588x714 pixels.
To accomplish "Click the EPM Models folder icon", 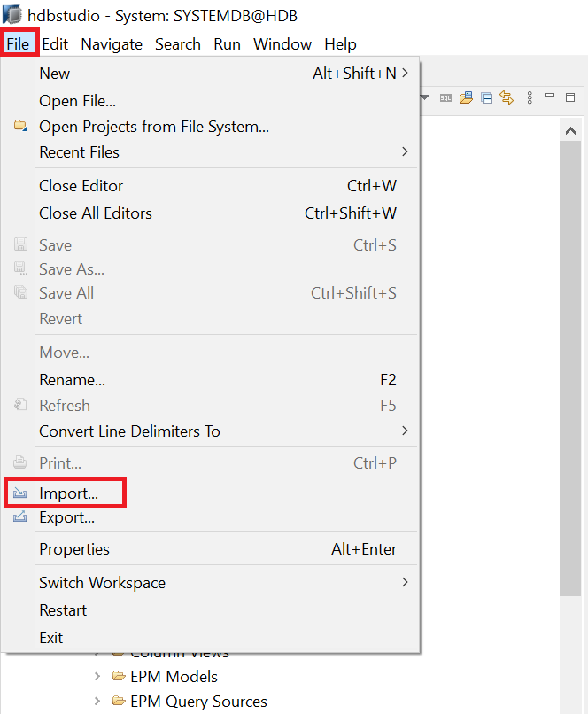I will (x=120, y=677).
